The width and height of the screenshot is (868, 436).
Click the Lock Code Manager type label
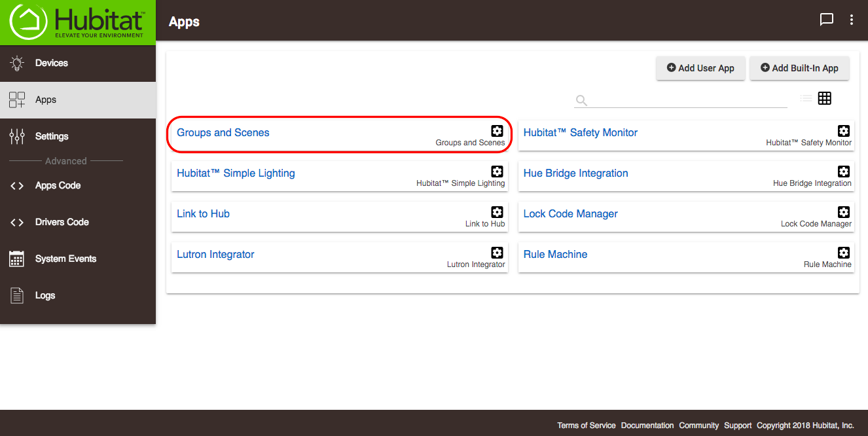pos(816,224)
